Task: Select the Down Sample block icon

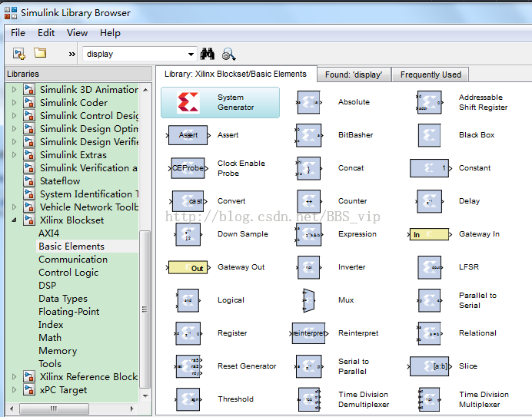Action: [188, 234]
